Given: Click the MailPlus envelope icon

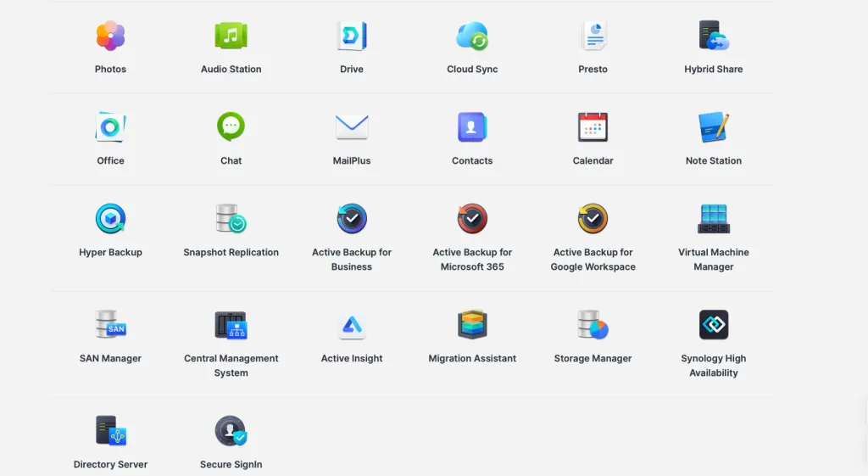Looking at the screenshot, I should click(x=352, y=127).
